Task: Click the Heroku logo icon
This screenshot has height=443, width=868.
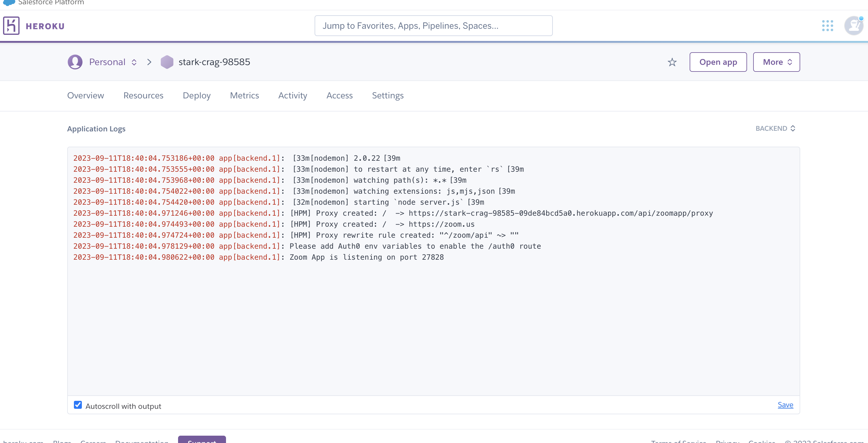Action: 11,26
